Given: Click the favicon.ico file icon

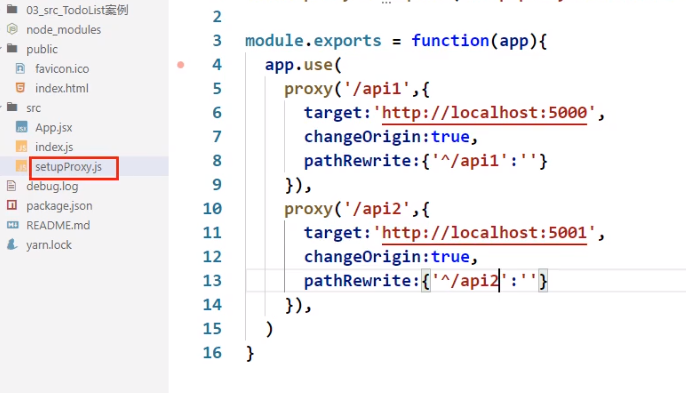Looking at the screenshot, I should [20, 68].
